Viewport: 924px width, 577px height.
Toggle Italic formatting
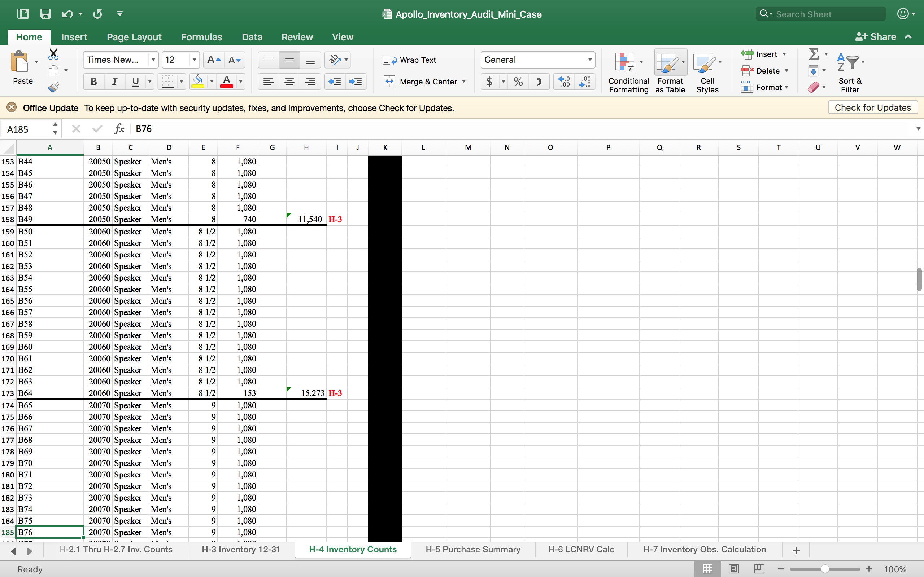(114, 82)
